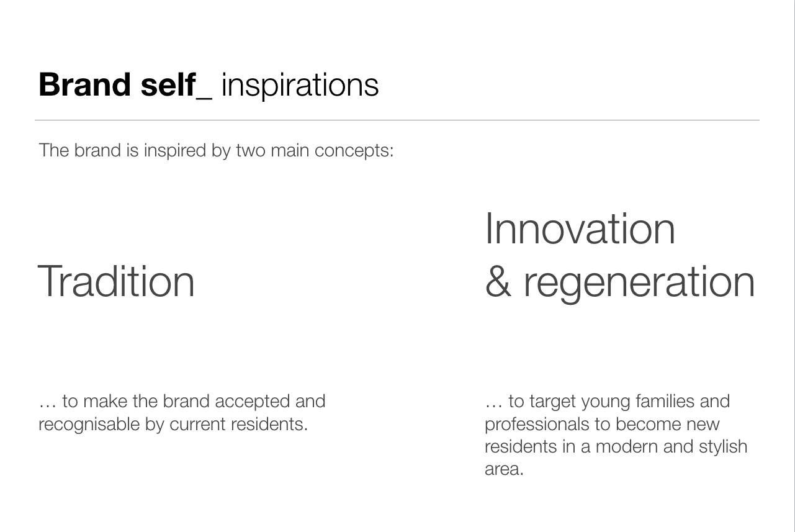The image size is (795, 532).
Task: Click the large word "regeneration"
Action: [x=639, y=282]
